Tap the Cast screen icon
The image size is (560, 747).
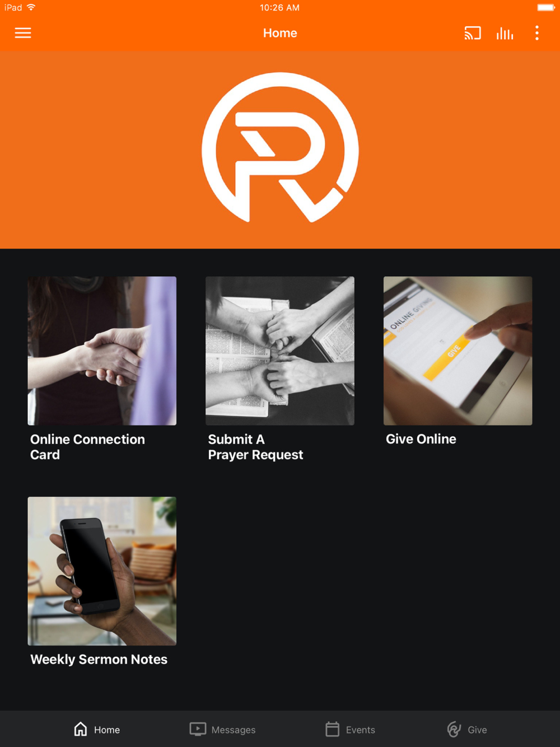point(473,33)
